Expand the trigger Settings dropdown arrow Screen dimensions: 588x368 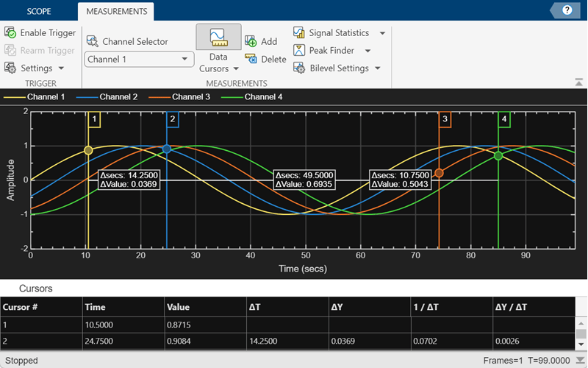tap(61, 68)
